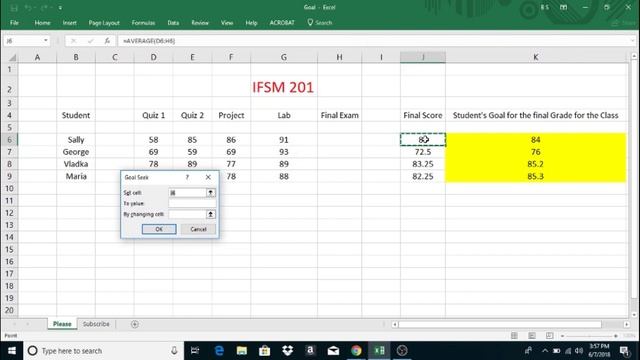Open the Insert Function fx icon

pyautogui.click(x=107, y=41)
